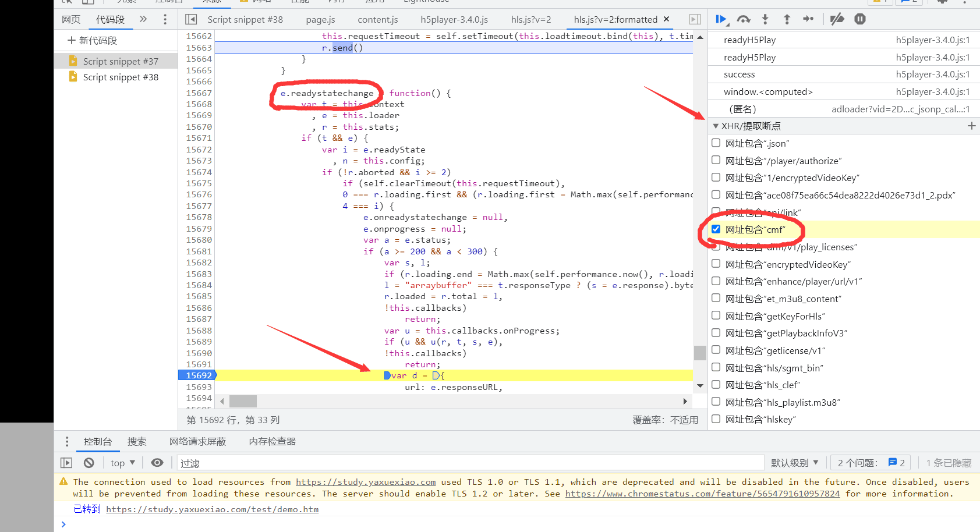Switch to the 控制台 drawer tab
This screenshot has width=980, height=532.
(97, 441)
